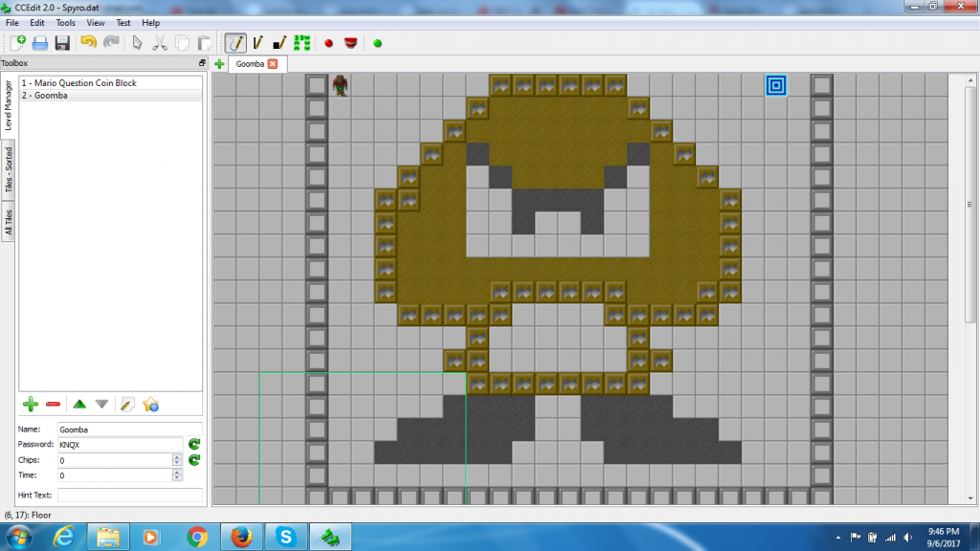Generate a new random password
980x551 pixels.
[x=194, y=444]
